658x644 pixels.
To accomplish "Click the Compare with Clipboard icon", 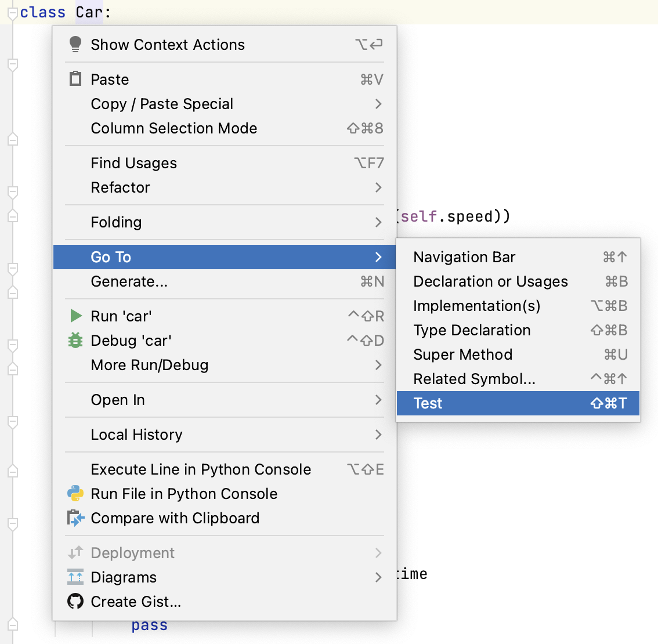I will [x=75, y=518].
